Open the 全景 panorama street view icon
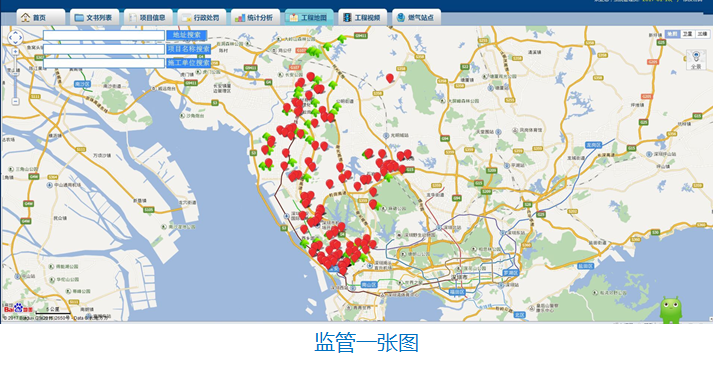This screenshot has height=368, width=713. tap(696, 60)
